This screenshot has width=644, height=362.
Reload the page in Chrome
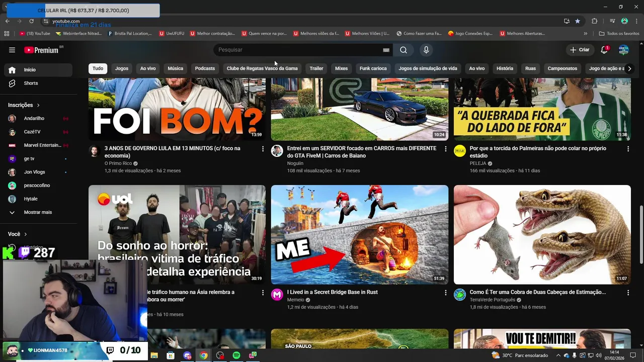coord(31,21)
